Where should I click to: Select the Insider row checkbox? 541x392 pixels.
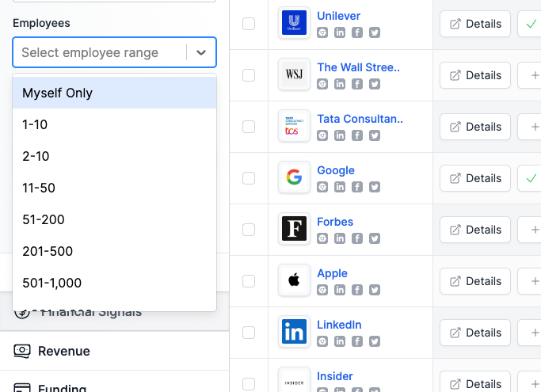(249, 384)
